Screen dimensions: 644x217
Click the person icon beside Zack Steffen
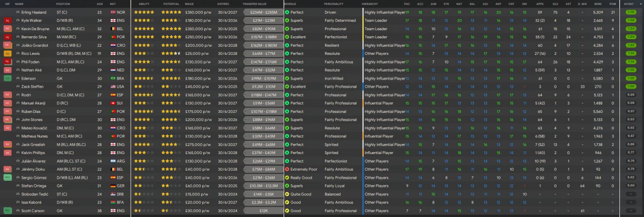click(18, 87)
